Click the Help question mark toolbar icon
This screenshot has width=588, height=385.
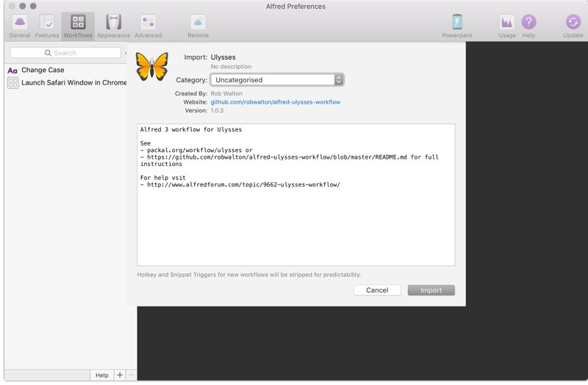pos(528,22)
